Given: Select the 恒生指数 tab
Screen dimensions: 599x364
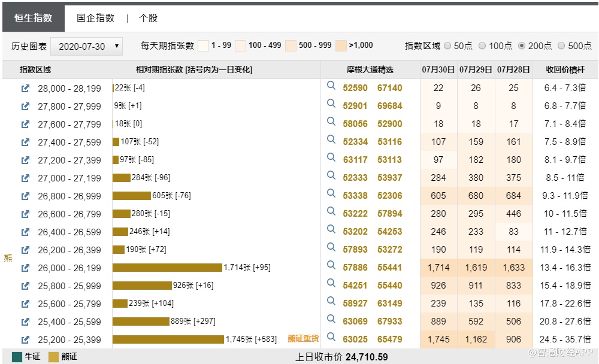Looking at the screenshot, I should (x=34, y=18).
